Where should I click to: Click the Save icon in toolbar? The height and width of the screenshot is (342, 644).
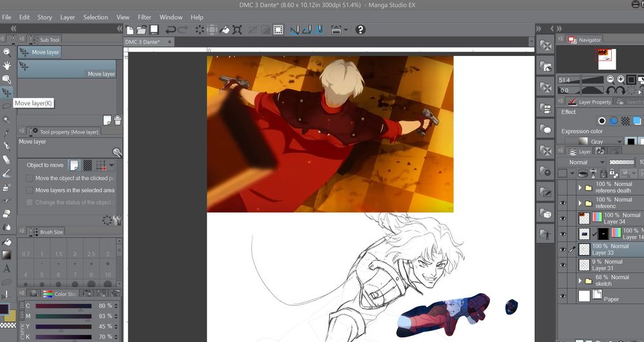(x=154, y=30)
